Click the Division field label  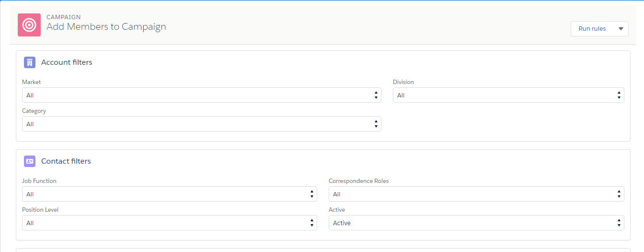pos(403,82)
